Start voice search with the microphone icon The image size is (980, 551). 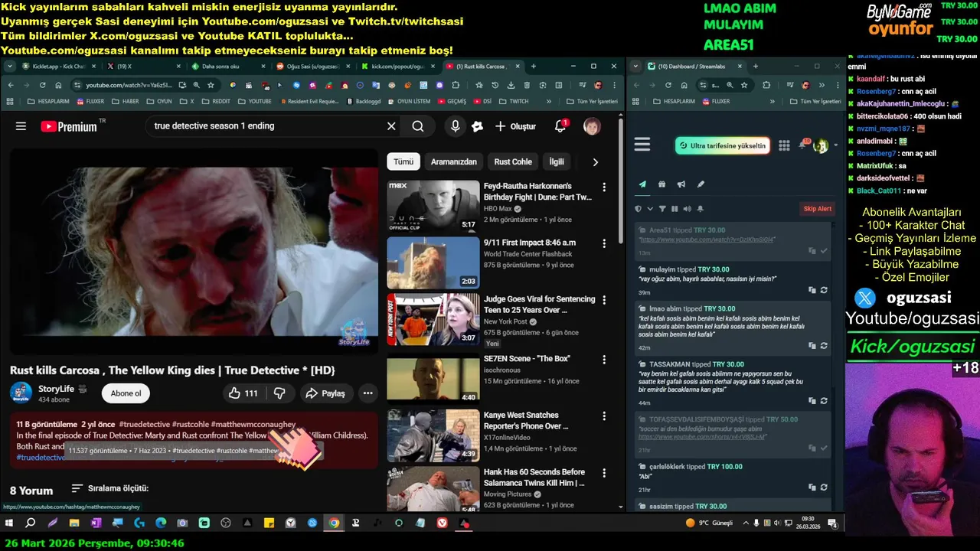[x=456, y=126]
